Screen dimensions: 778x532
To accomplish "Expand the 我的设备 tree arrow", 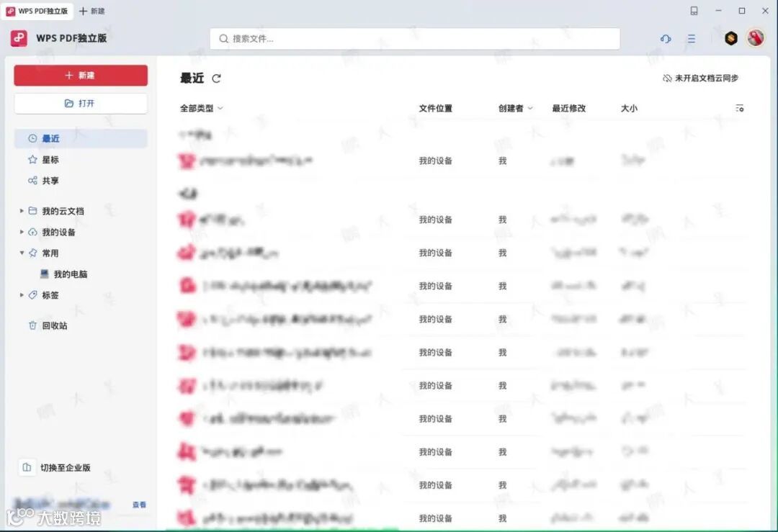I will click(22, 232).
